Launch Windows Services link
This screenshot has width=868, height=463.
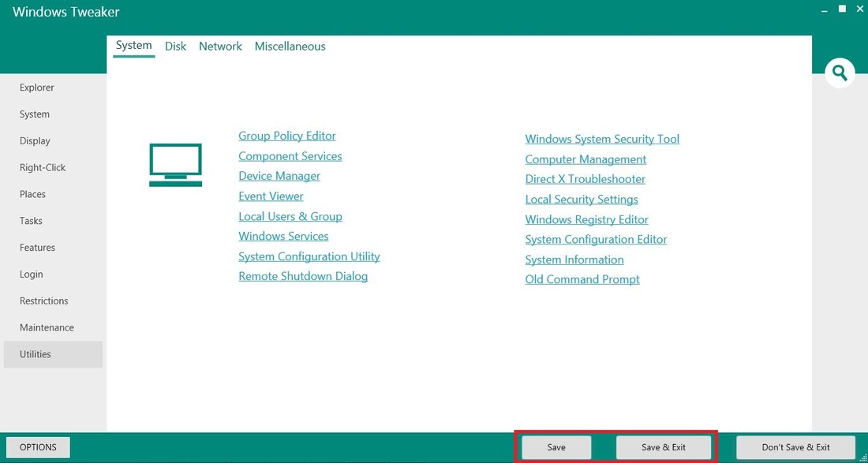(283, 236)
